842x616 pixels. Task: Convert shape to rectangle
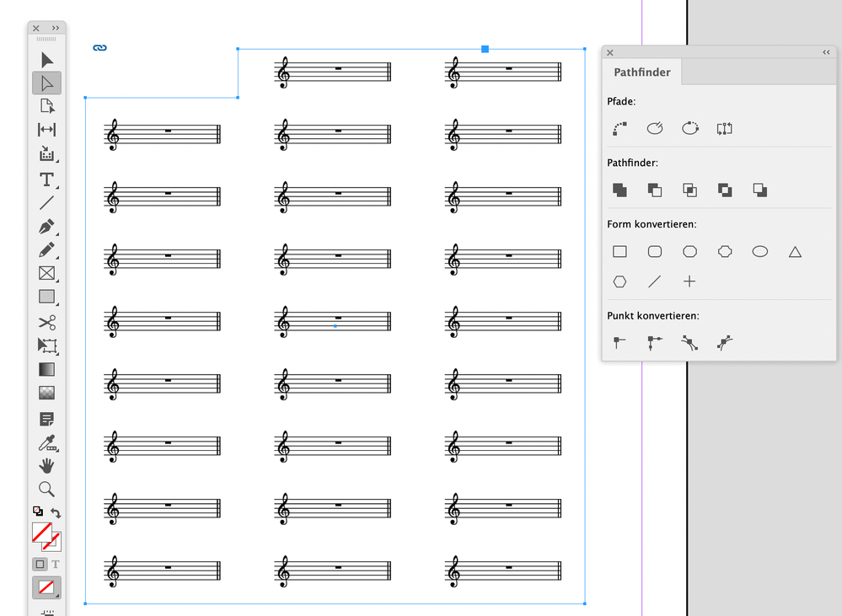point(619,251)
